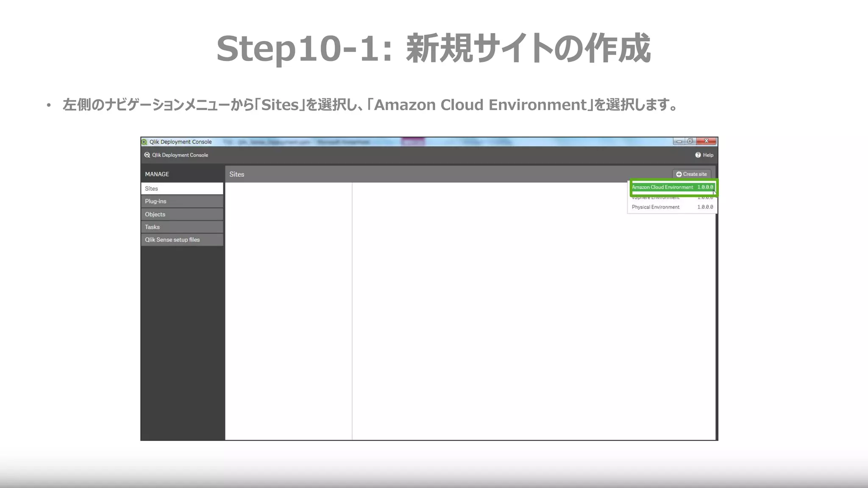Click the Sites panel heading
Viewport: 868px width, 488px height.
click(237, 174)
